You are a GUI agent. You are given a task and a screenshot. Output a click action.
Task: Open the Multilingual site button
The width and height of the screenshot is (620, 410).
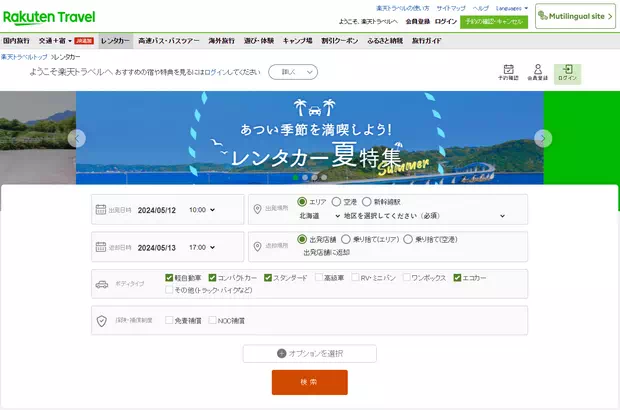point(575,16)
